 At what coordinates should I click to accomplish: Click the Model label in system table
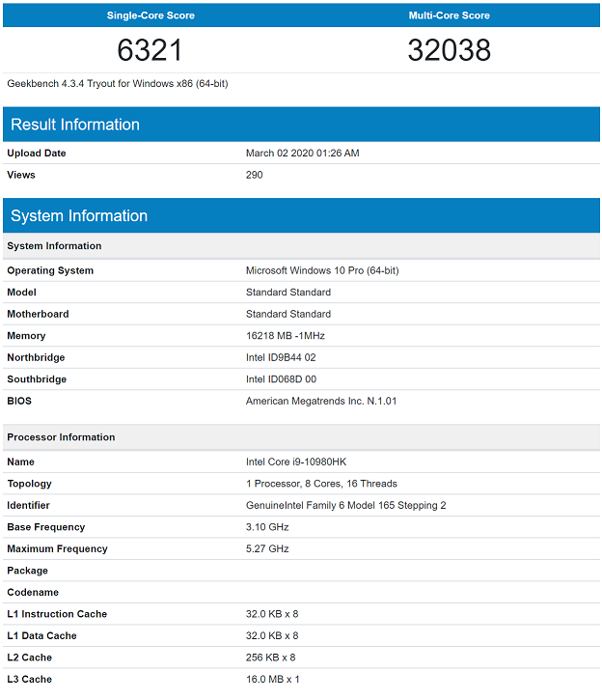21,293
